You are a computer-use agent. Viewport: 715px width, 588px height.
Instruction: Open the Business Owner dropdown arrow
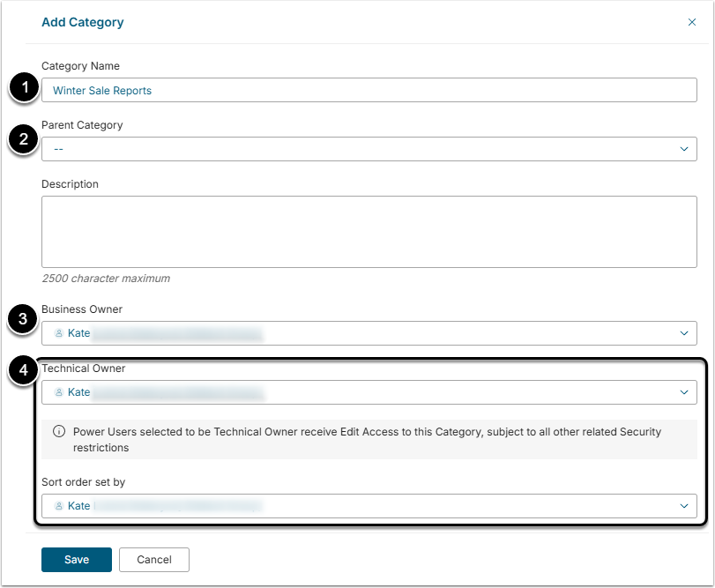[x=684, y=333]
